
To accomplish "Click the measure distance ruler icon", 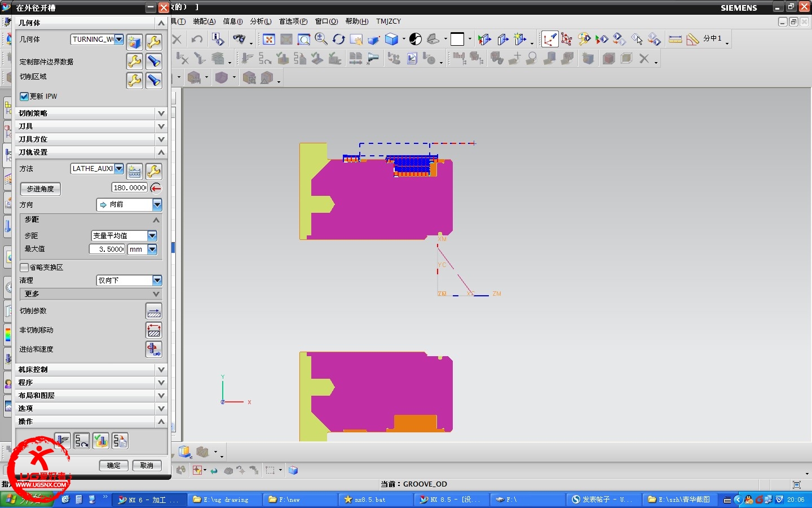I will pyautogui.click(x=675, y=39).
